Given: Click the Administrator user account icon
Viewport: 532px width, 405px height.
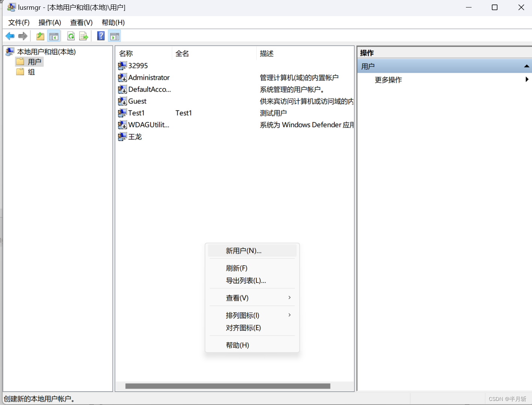Looking at the screenshot, I should [x=122, y=78].
